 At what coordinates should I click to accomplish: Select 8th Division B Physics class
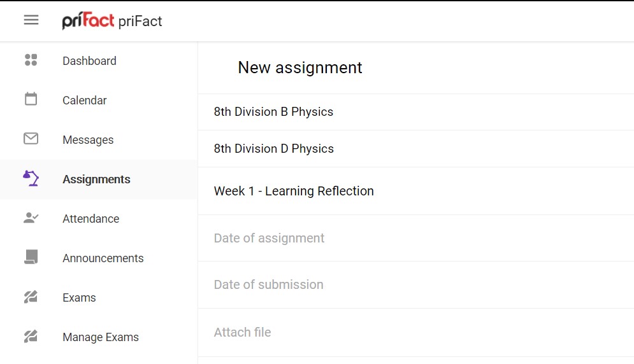click(x=415, y=112)
